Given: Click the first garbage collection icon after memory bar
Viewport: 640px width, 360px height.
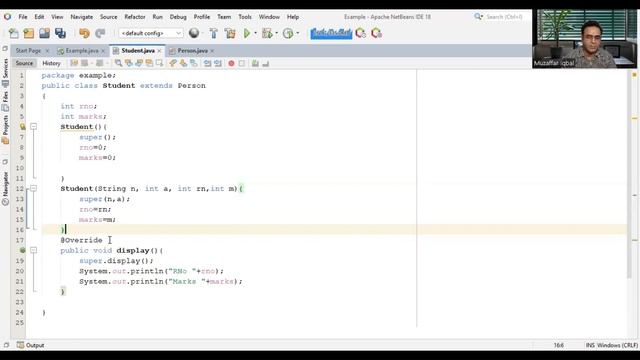Looking at the screenshot, I should click(361, 33).
